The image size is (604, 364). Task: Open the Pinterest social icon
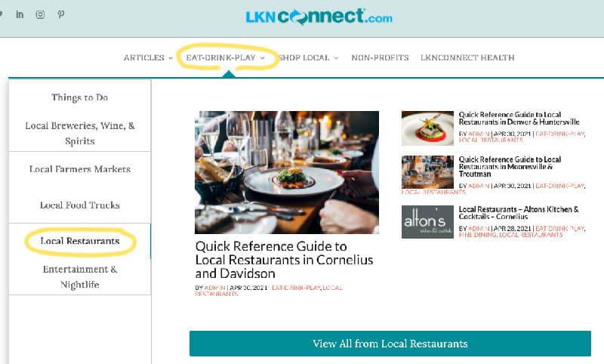61,14
